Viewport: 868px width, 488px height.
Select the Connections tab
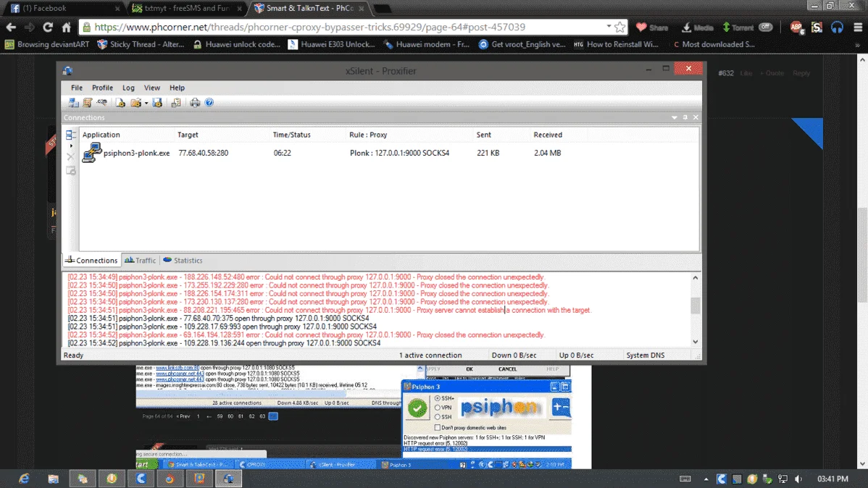pyautogui.click(x=91, y=261)
